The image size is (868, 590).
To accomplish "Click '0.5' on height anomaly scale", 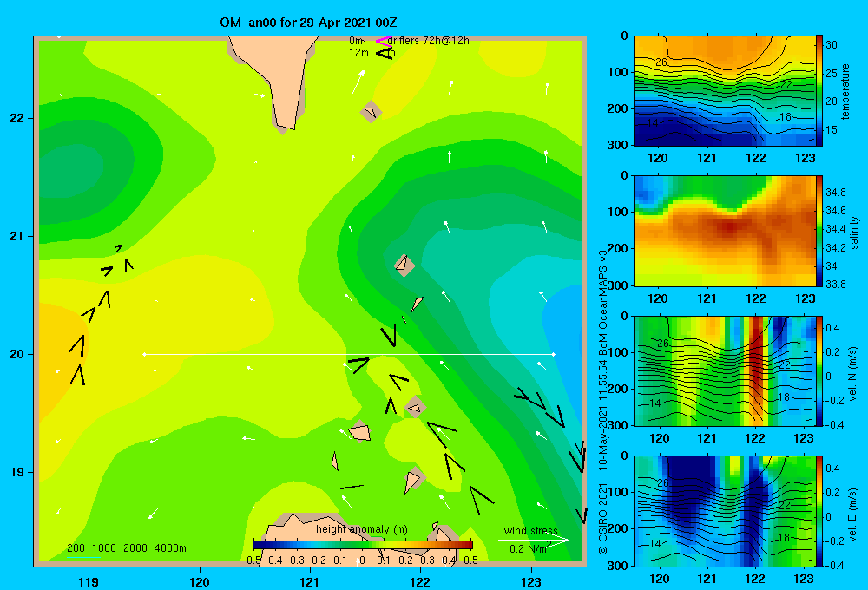I will [x=470, y=560].
